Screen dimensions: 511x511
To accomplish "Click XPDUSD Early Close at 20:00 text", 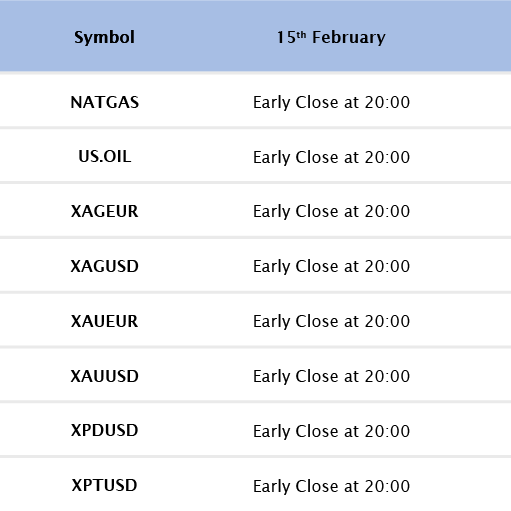I will (331, 431).
